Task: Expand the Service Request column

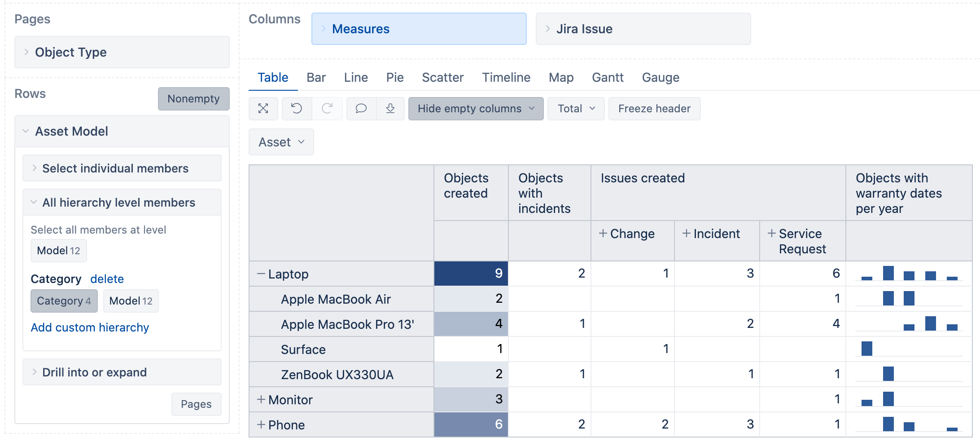Action: (772, 234)
